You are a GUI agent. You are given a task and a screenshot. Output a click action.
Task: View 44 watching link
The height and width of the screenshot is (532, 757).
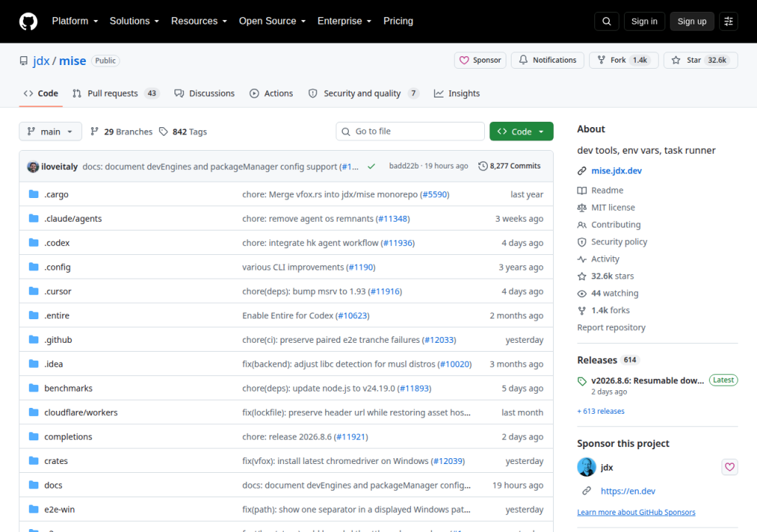tap(608, 293)
